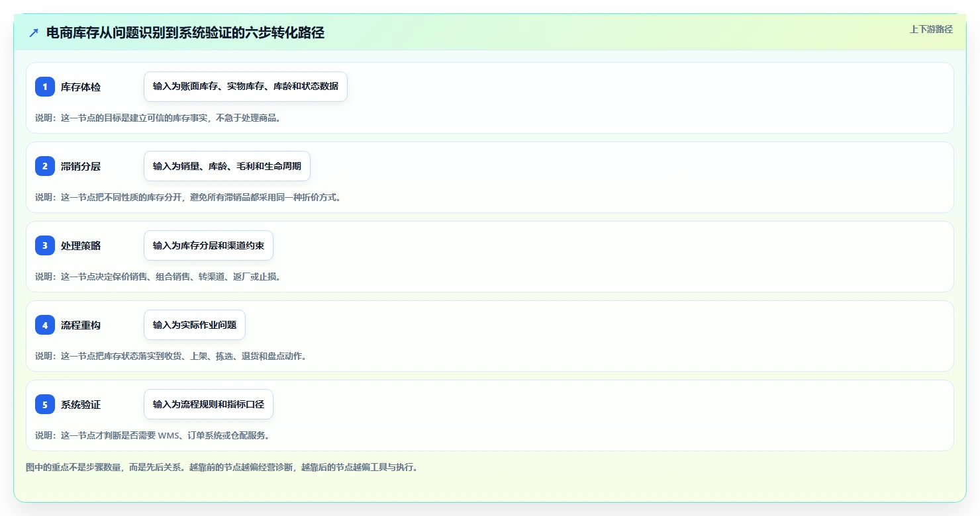Click the footer note 图中的重点不是步骤数量

222,467
